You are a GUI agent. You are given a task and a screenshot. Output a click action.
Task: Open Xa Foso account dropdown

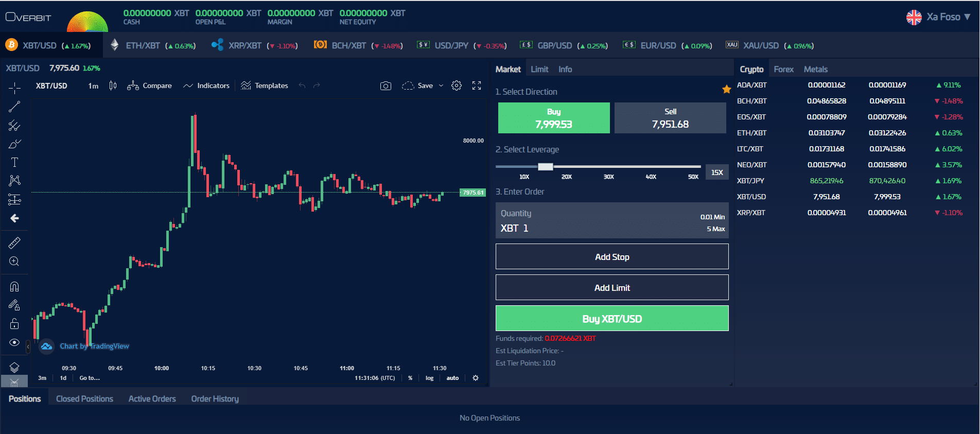(x=949, y=16)
